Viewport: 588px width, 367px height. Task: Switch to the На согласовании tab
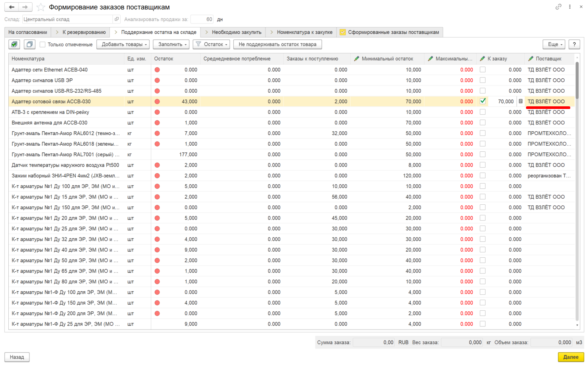click(28, 32)
